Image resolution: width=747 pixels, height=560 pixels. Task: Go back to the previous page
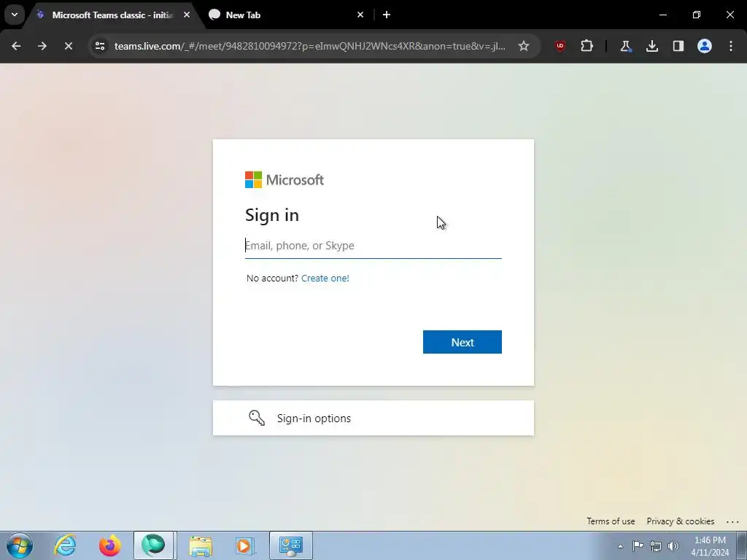coord(16,46)
